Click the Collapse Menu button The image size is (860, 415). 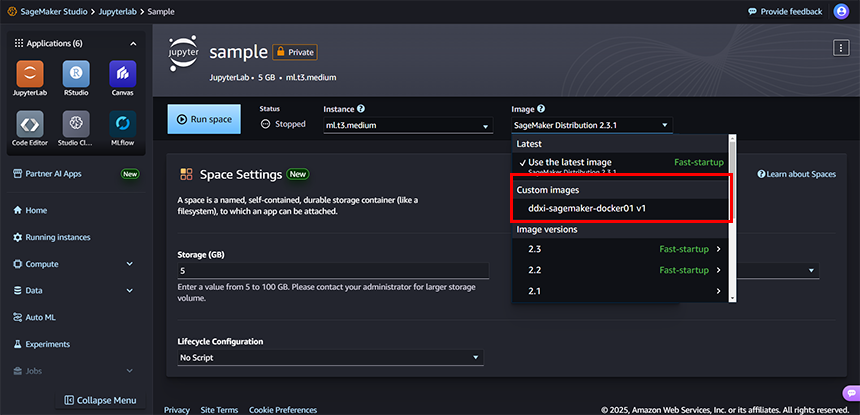100,400
